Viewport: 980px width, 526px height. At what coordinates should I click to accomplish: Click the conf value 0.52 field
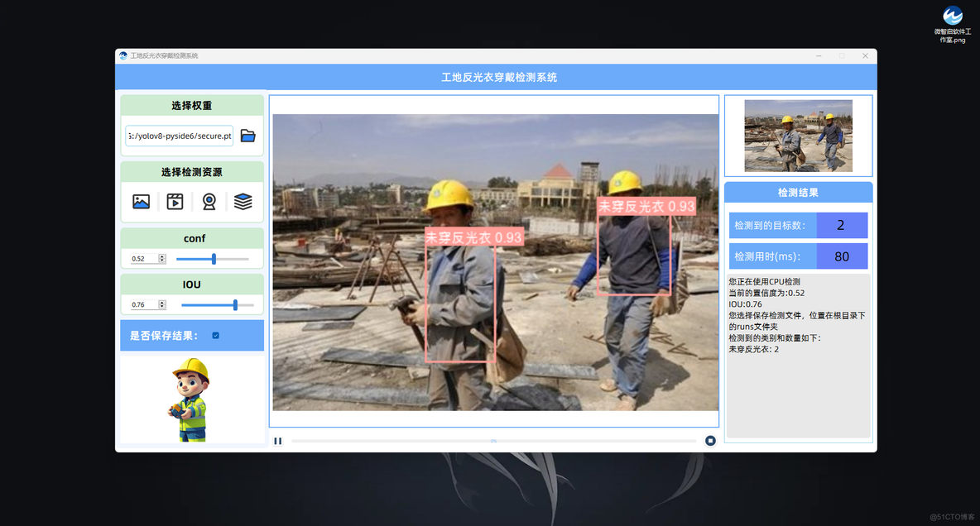coord(142,259)
